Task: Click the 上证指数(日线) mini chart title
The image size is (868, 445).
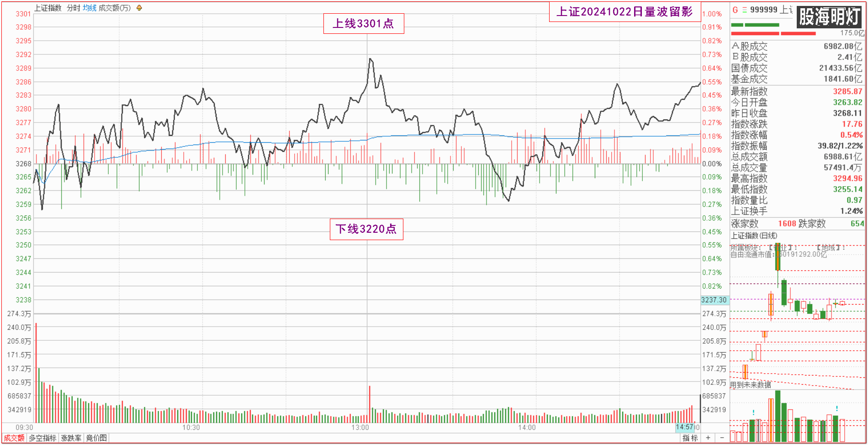Action: pyautogui.click(x=754, y=235)
